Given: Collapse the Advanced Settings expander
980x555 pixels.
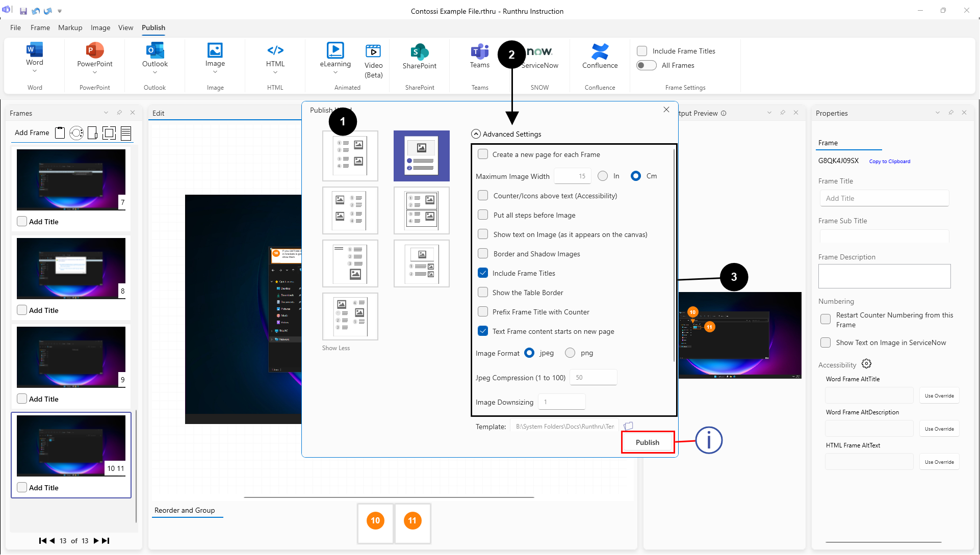Looking at the screenshot, I should click(x=476, y=134).
